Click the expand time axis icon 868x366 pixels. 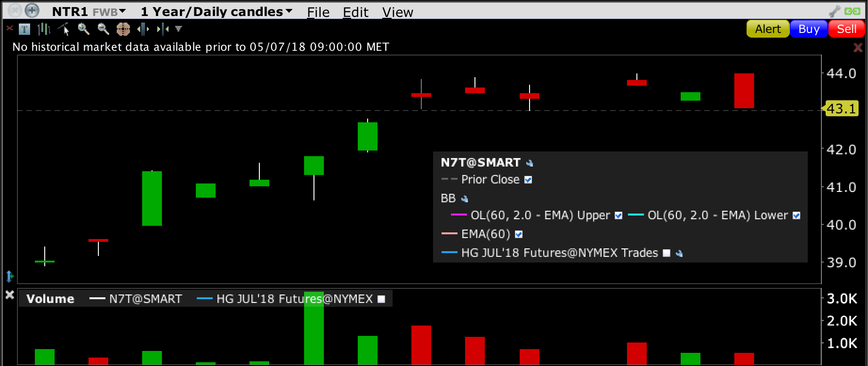click(143, 29)
